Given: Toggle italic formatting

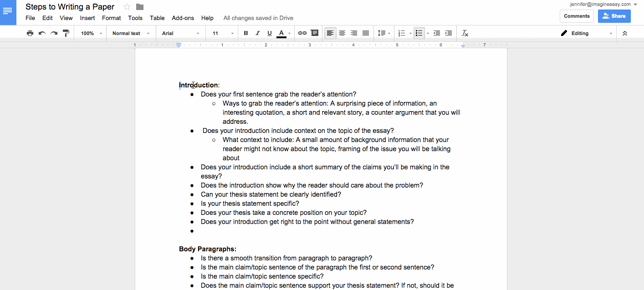Looking at the screenshot, I should point(258,33).
